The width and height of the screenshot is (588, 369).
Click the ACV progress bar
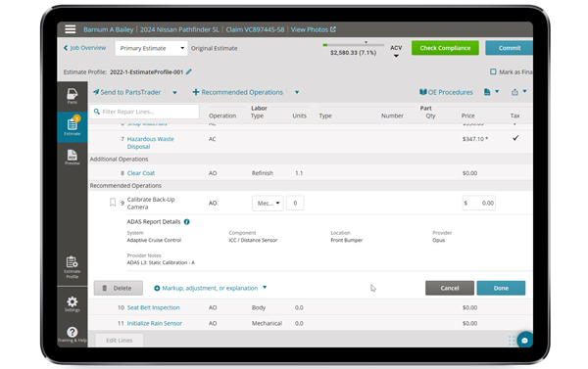(353, 45)
